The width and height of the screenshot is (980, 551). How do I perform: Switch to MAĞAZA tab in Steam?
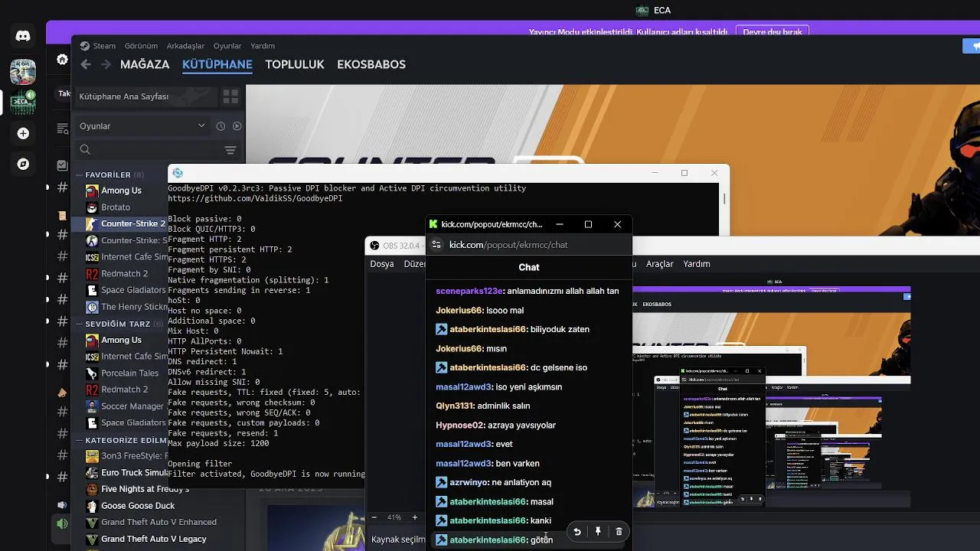point(145,64)
